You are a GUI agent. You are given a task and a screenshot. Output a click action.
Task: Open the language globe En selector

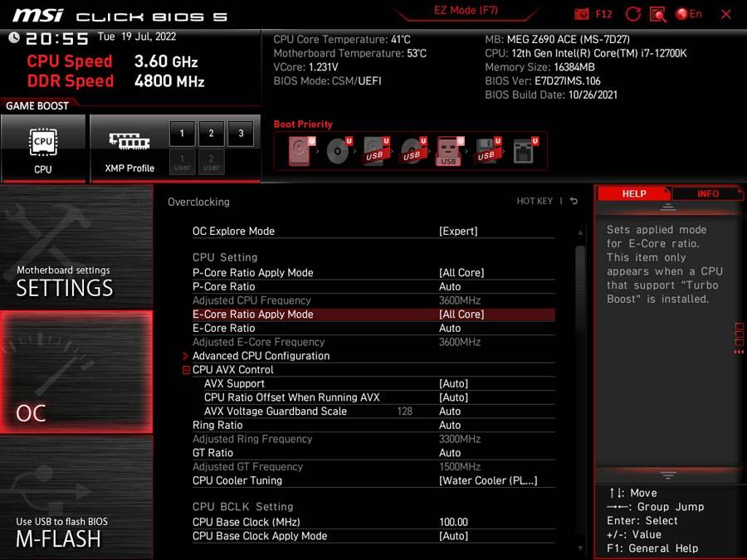689,14
